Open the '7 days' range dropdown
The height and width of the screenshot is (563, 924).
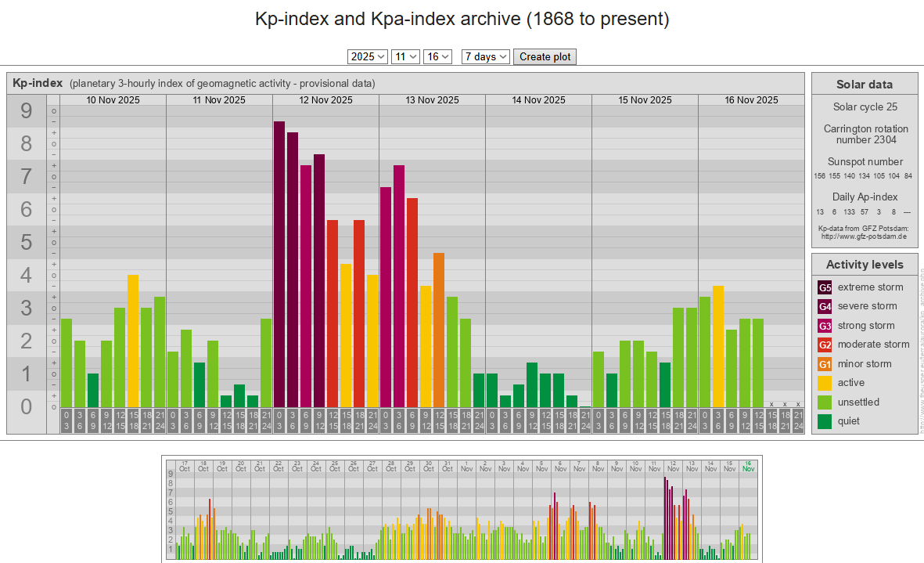coord(486,56)
